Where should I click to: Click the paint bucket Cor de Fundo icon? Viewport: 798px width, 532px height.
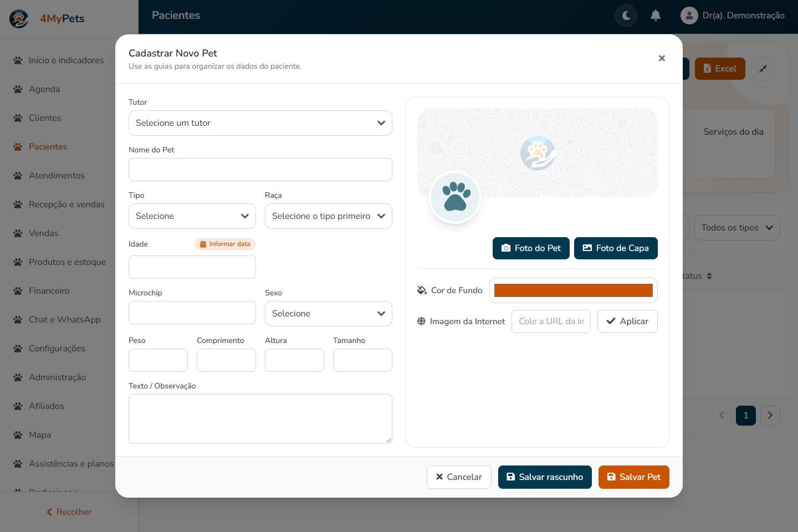coord(422,290)
